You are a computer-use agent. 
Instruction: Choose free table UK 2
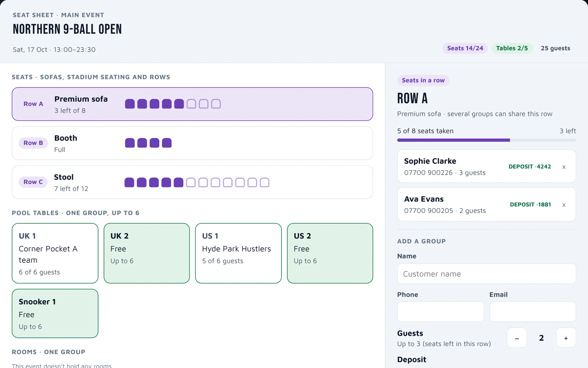(x=147, y=253)
